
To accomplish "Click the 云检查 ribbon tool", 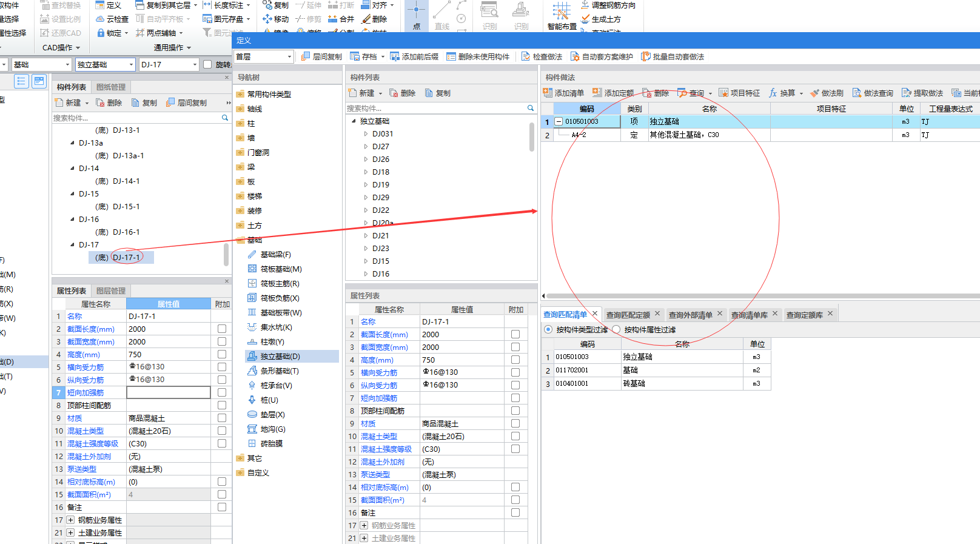I will point(112,19).
